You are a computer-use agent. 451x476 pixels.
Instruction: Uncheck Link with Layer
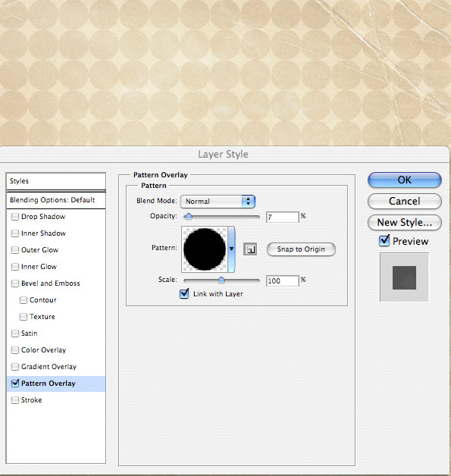pyautogui.click(x=184, y=293)
